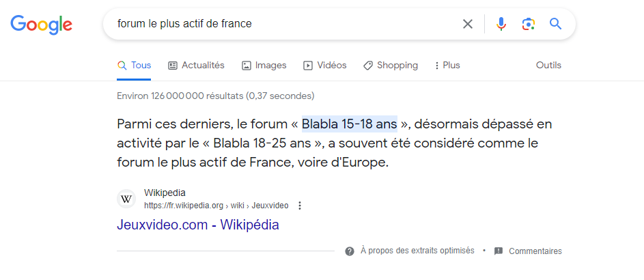Open Google Lens image search icon
This screenshot has height=280, width=644.
tap(528, 24)
